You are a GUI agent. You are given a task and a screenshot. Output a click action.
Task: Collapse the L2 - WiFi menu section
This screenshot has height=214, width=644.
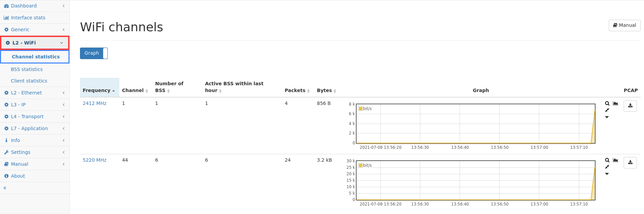tap(35, 43)
